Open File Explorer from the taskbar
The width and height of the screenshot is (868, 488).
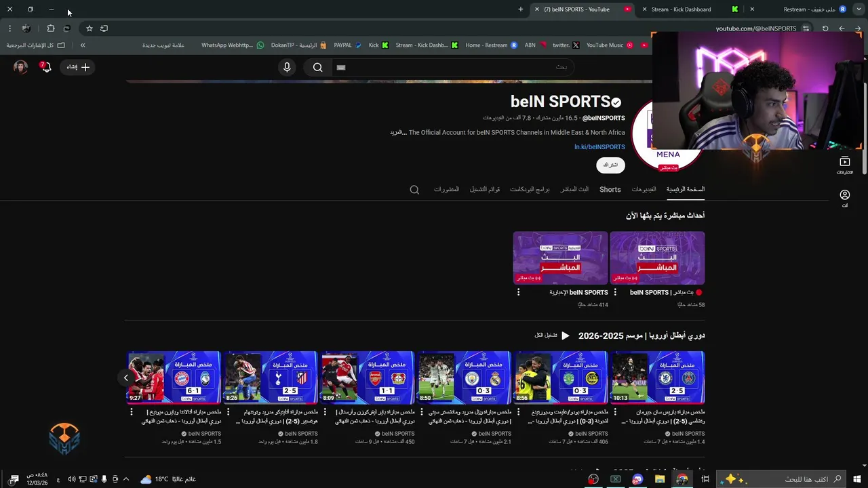click(x=660, y=479)
